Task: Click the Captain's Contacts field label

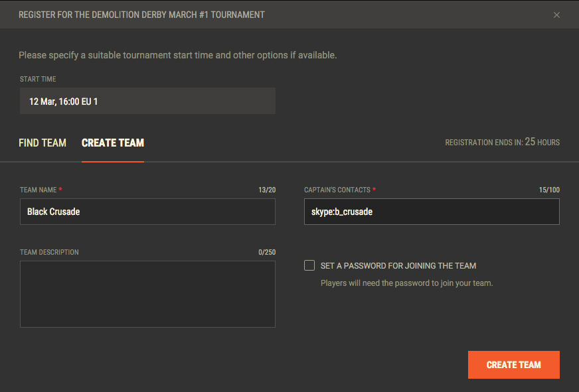Action: 337,190
